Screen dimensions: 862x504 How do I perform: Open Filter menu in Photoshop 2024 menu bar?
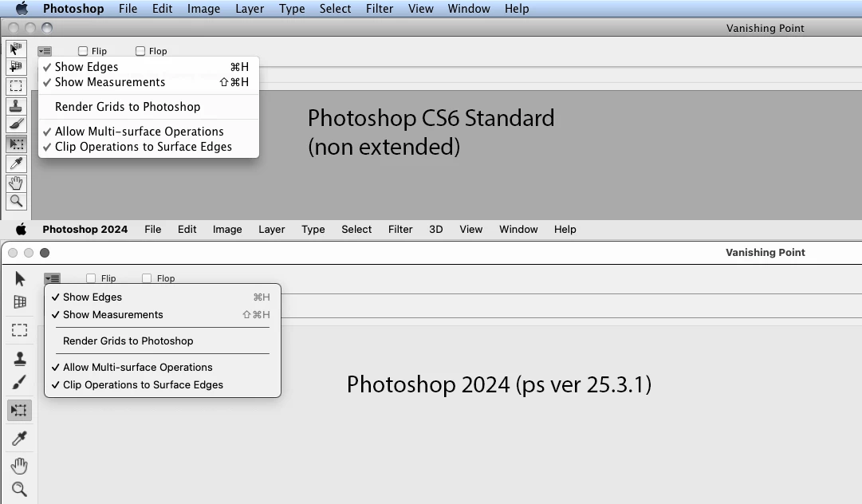click(400, 229)
